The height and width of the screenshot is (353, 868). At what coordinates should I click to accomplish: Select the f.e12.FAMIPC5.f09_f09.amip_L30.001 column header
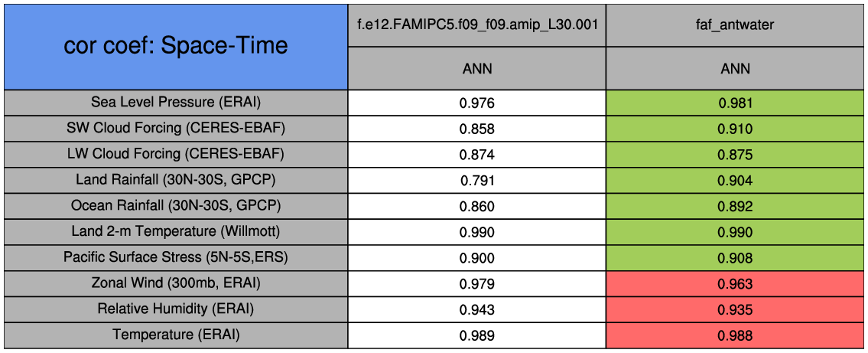pyautogui.click(x=477, y=25)
